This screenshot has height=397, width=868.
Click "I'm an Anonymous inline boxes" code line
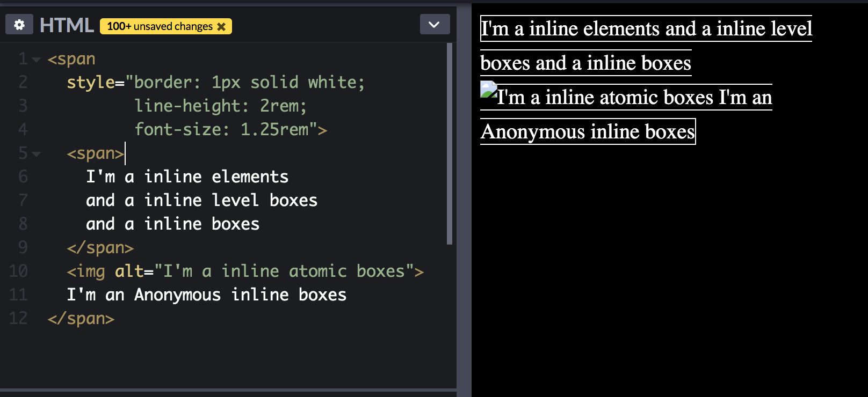point(207,295)
